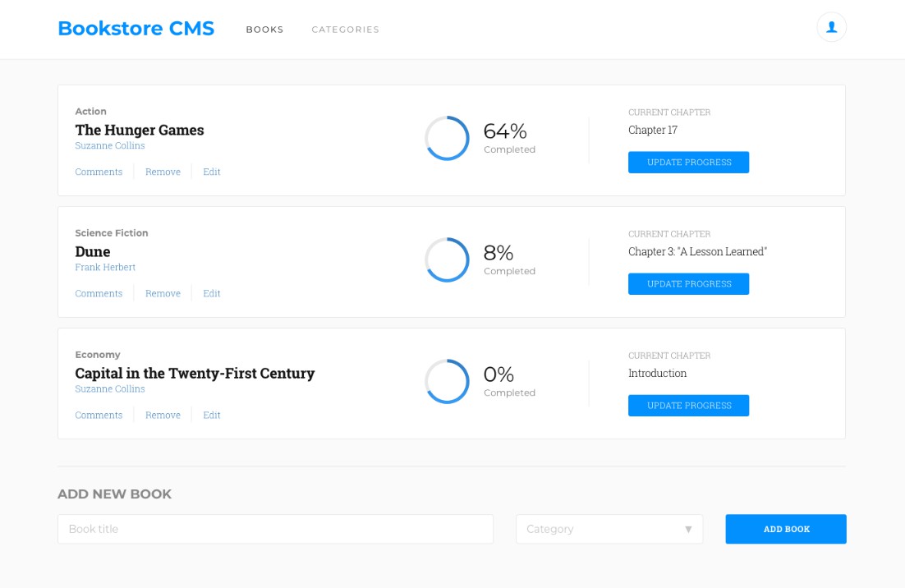
Task: Open Comments for The Hunger Games
Action: (99, 172)
